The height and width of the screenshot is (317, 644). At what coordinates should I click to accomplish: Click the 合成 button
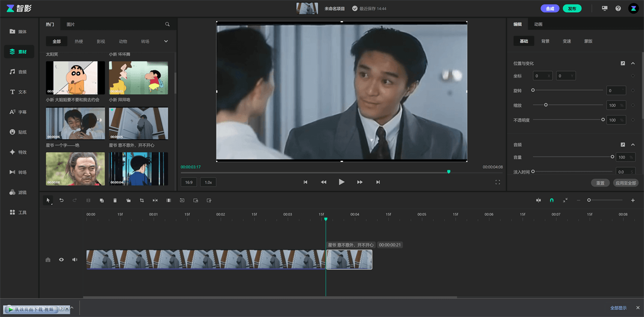(x=550, y=9)
